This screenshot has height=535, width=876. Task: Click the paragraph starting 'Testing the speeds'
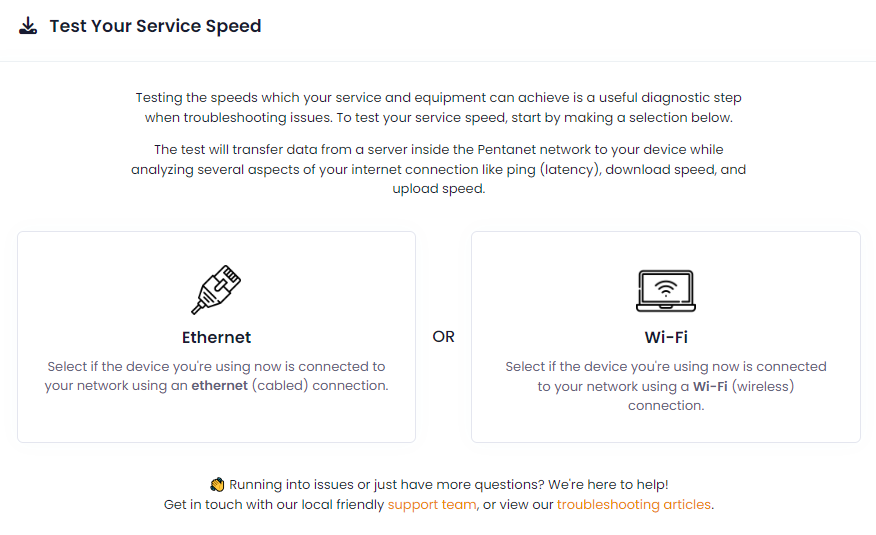coord(439,107)
